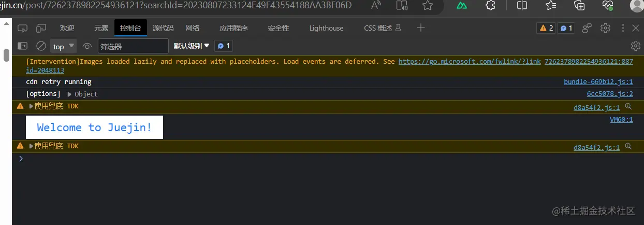This screenshot has height=225, width=644.
Task: Open the extensions puzzle icon
Action: 490,5
